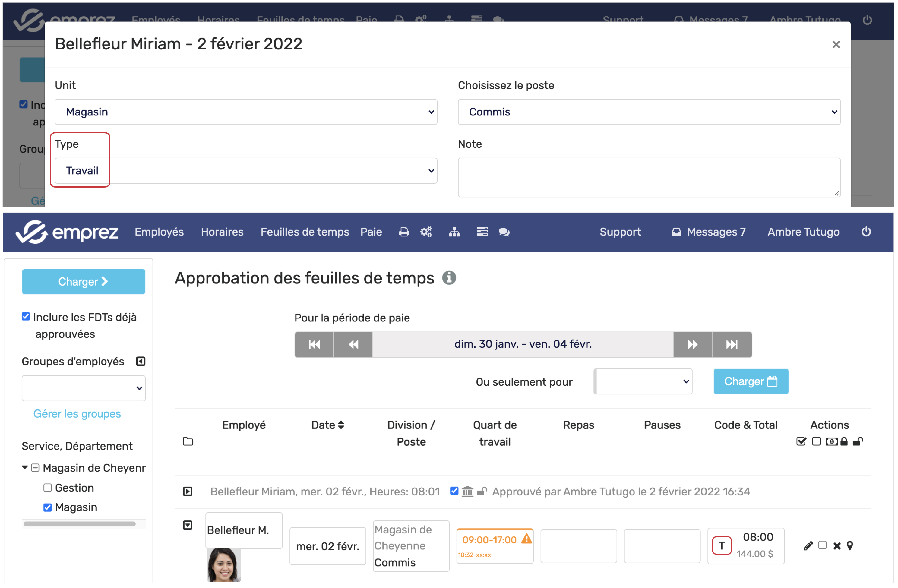Uncheck the Magasin department checkbox
This screenshot has width=898, height=588.
[x=48, y=507]
